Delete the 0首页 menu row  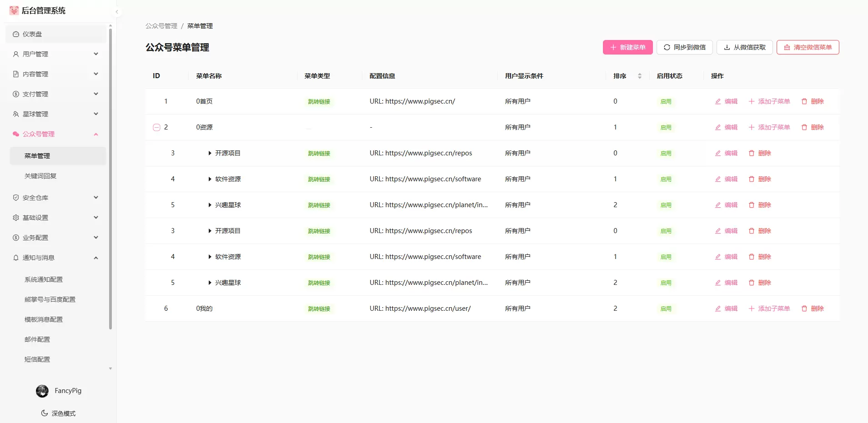click(813, 101)
